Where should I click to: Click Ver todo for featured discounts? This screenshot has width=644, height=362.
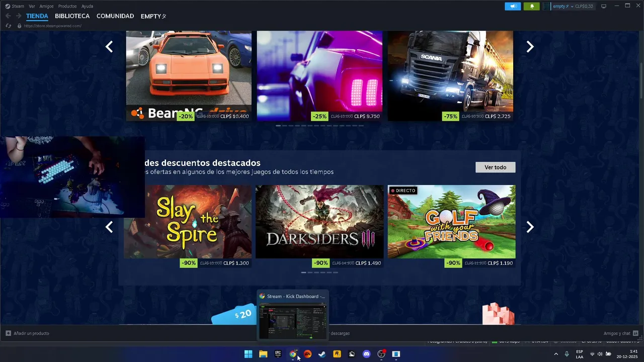496,167
